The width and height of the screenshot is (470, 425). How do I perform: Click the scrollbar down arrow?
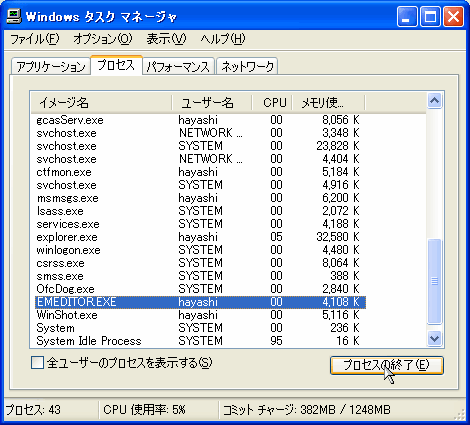(434, 339)
